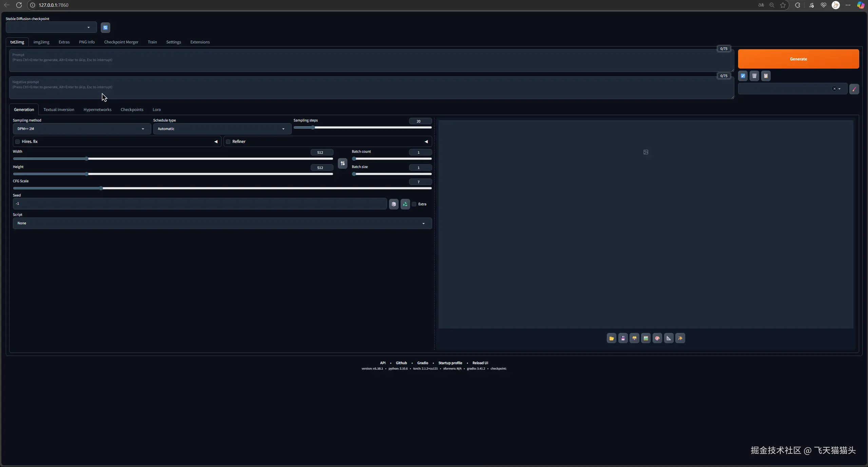Open the Startup profile link
The width and height of the screenshot is (868, 467).
450,363
